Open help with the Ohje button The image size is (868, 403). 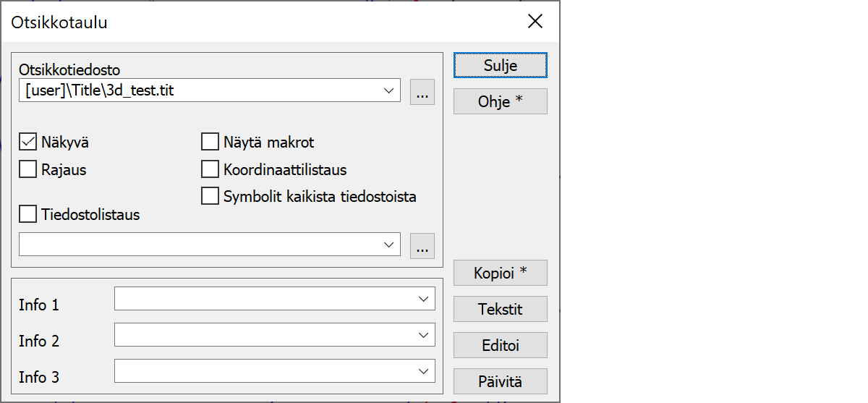click(x=500, y=101)
